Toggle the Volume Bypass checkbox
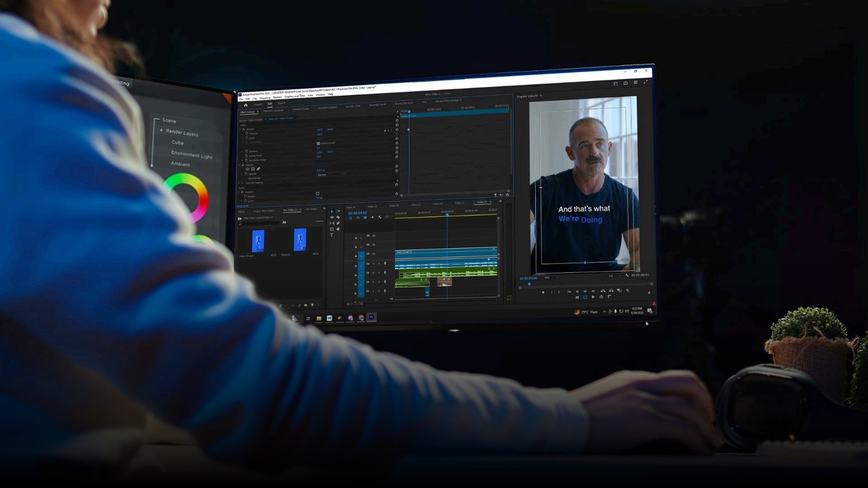The image size is (868, 488). [x=317, y=194]
